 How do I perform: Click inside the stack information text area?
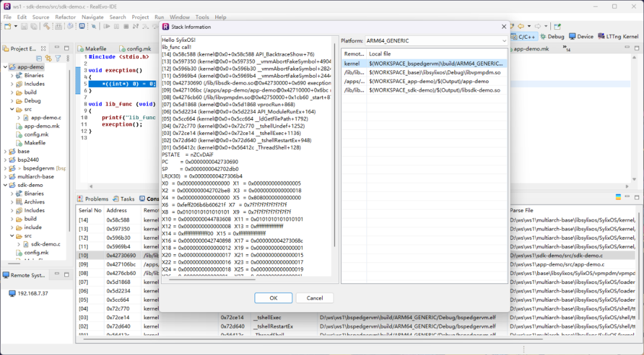[246, 156]
